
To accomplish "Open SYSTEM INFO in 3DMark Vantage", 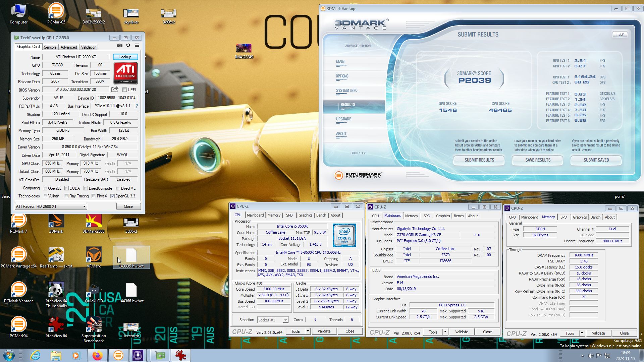I will coord(346,90).
